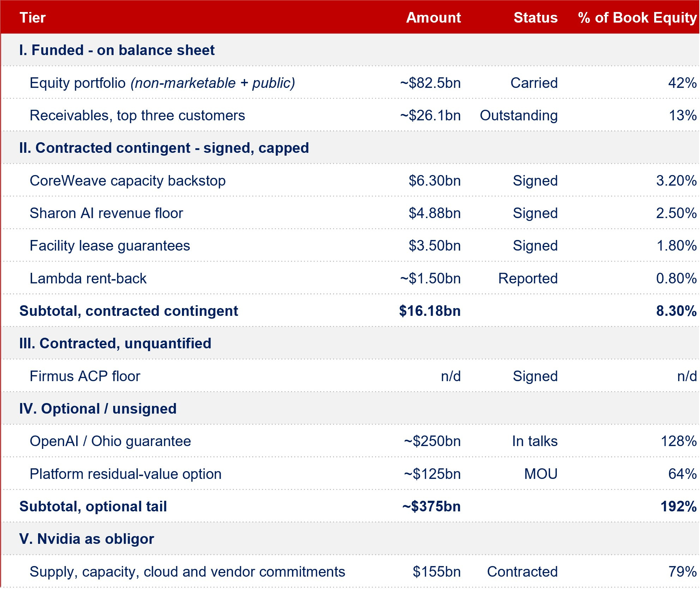Screen dimensions: 700x589
Task: Click the "0.80%" book equity cell
Action: pos(676,278)
